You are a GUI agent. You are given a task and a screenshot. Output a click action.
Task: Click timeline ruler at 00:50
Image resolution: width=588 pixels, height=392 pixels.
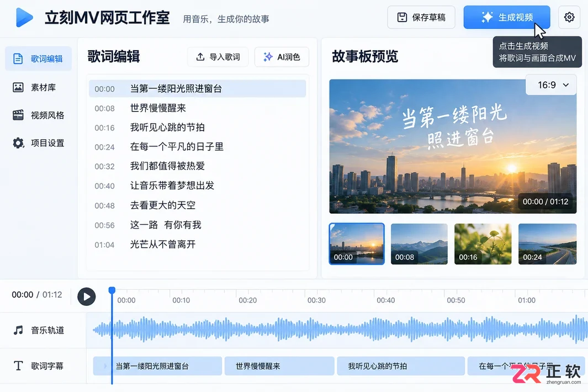[456, 300]
